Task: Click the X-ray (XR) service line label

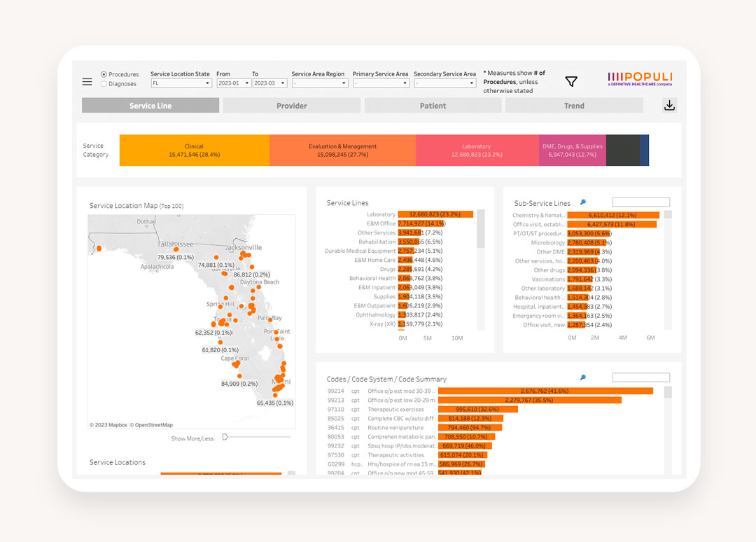Action: click(382, 324)
